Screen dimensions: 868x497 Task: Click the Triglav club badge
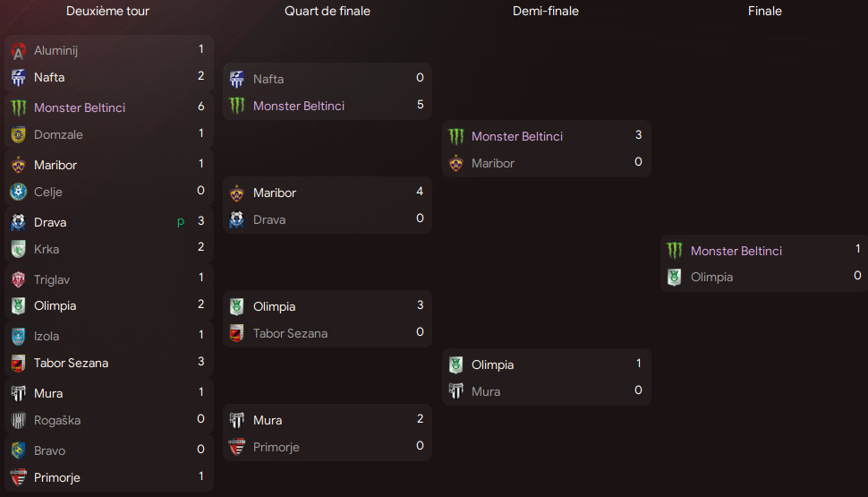point(18,279)
